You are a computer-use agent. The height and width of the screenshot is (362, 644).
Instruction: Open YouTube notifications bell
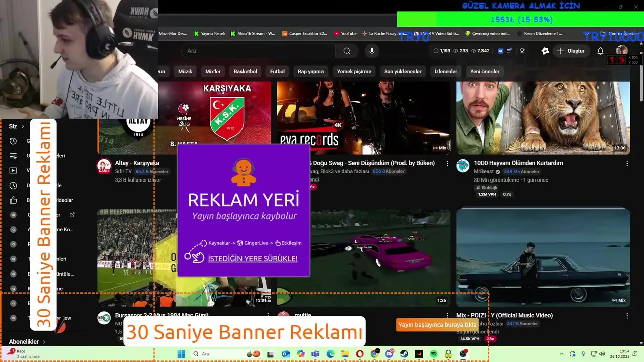(600, 51)
